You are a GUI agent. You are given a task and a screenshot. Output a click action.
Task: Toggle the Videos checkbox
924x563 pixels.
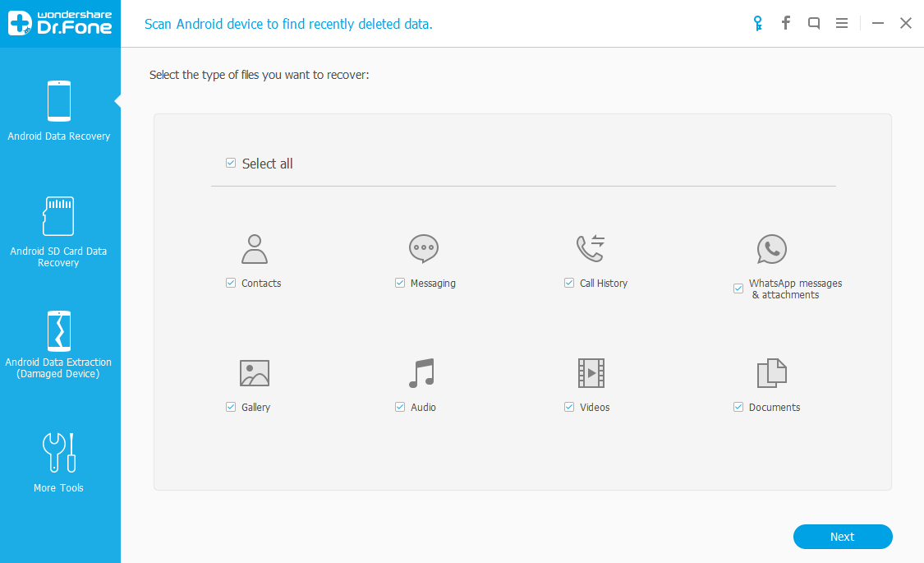point(569,407)
